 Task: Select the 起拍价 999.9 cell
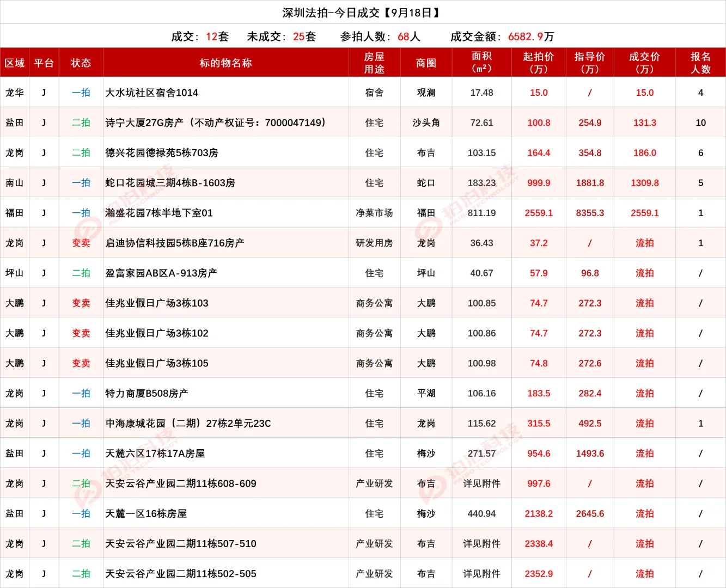(x=539, y=183)
